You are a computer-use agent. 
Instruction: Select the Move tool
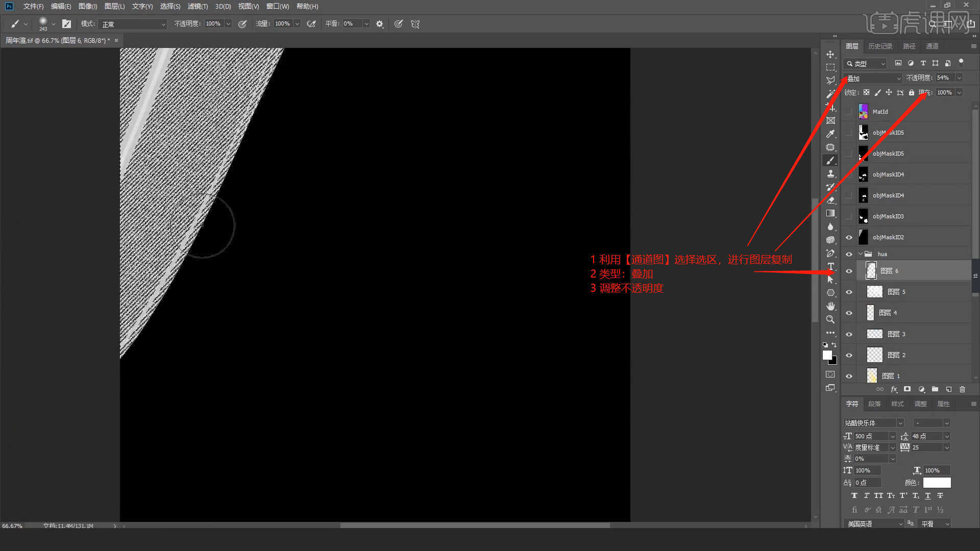point(830,54)
